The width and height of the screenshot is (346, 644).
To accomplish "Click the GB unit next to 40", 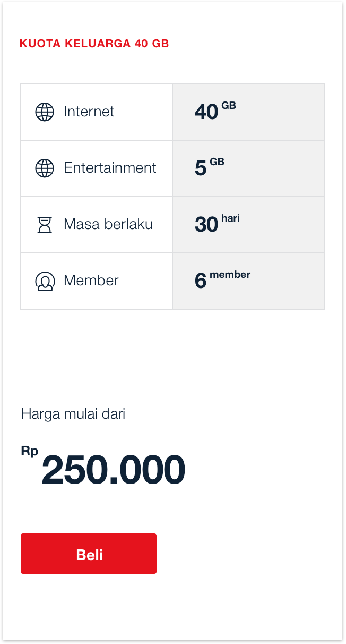I will pyautogui.click(x=229, y=105).
